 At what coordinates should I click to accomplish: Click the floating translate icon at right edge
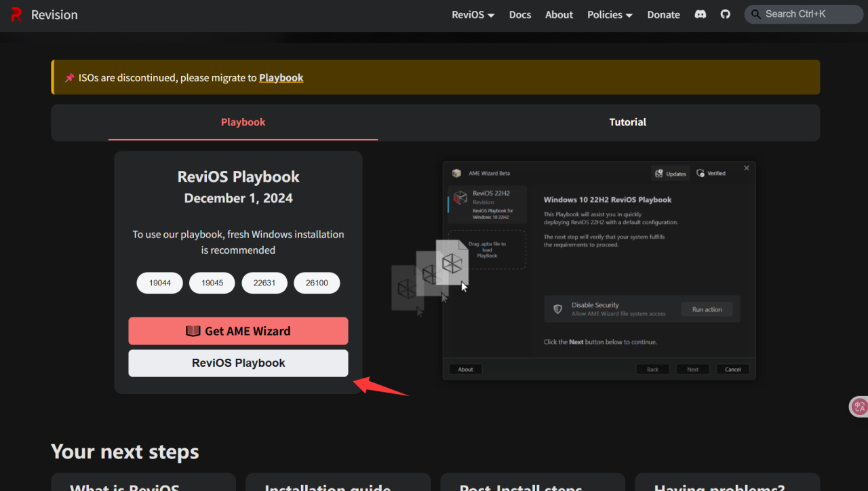(x=859, y=406)
